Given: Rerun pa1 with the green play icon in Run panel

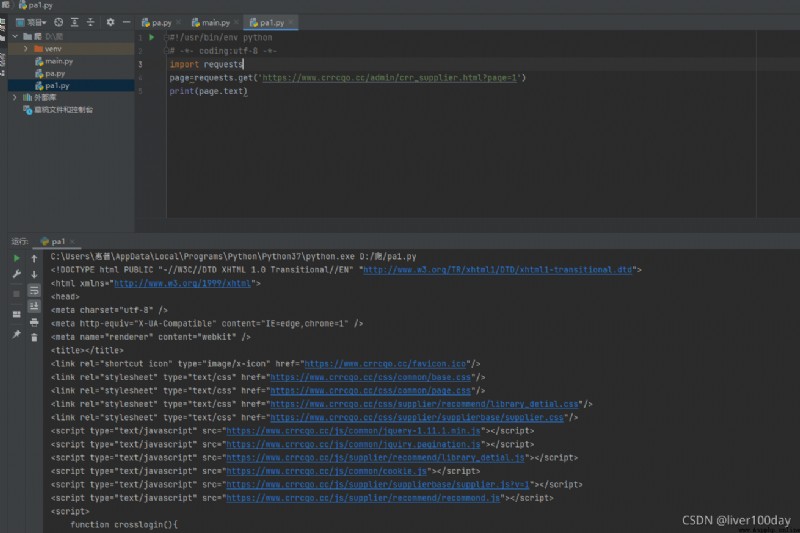Looking at the screenshot, I should (16, 258).
